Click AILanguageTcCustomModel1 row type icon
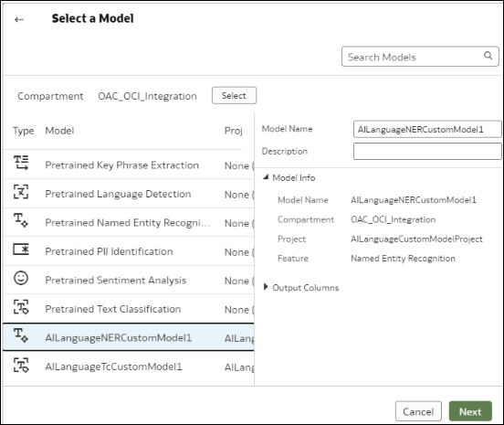Viewport: 504px width, 425px height. click(21, 365)
